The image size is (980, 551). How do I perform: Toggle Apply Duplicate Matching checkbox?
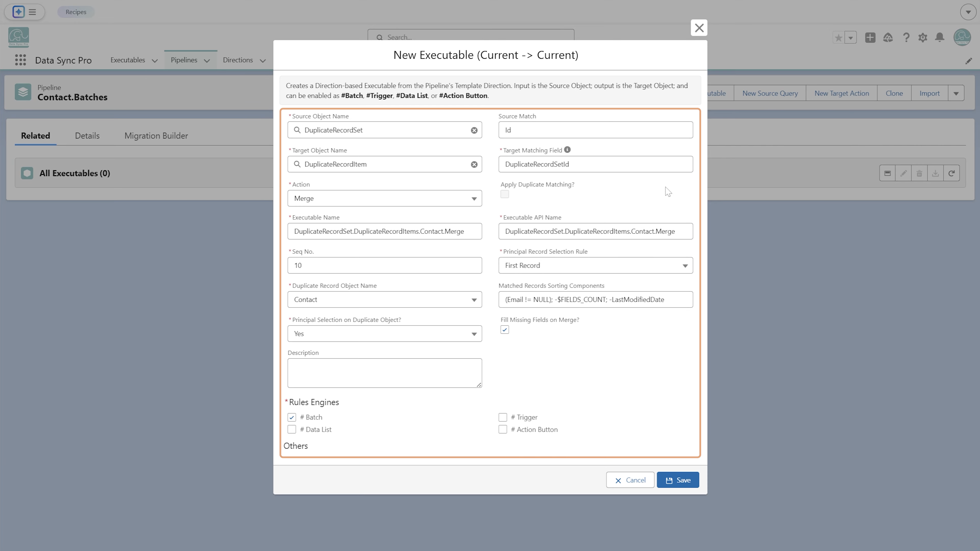505,194
